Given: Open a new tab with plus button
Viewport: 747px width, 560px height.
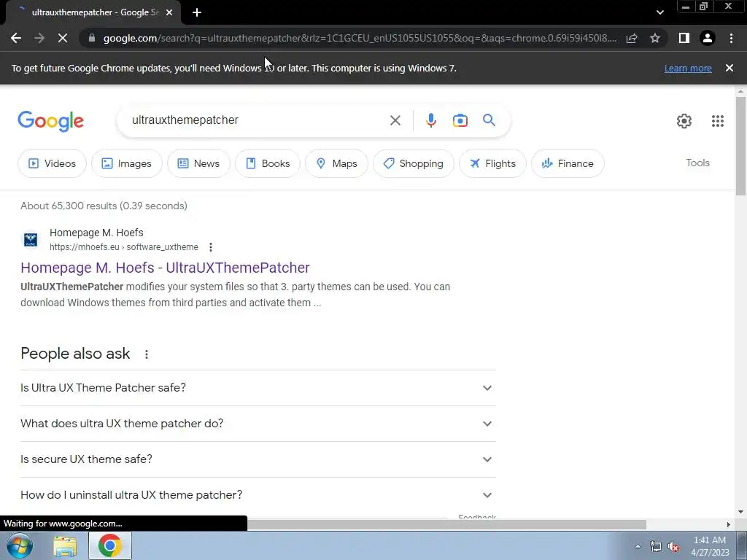Looking at the screenshot, I should click(x=197, y=13).
